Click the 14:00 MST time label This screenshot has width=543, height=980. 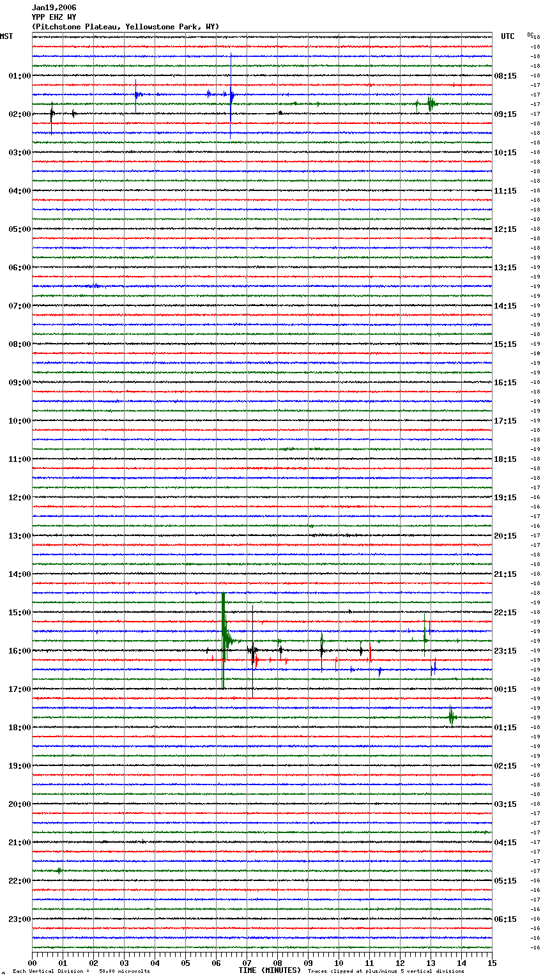[20, 574]
